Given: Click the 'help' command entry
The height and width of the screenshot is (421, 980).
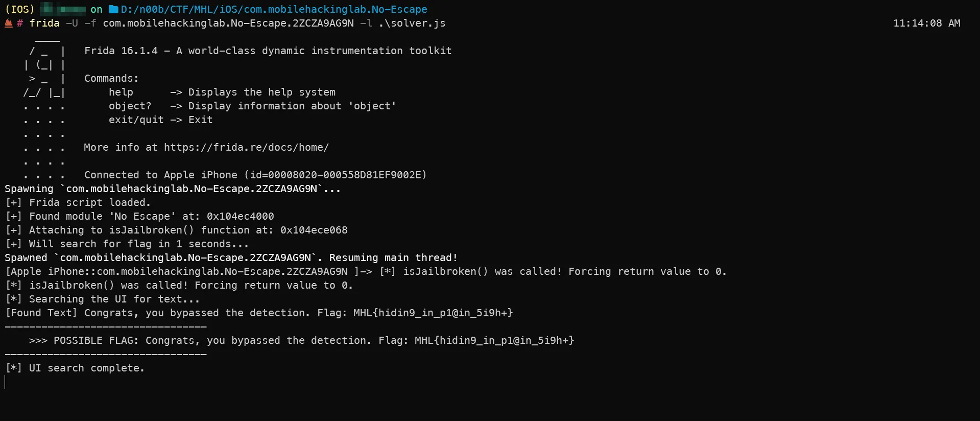Looking at the screenshot, I should (x=121, y=92).
